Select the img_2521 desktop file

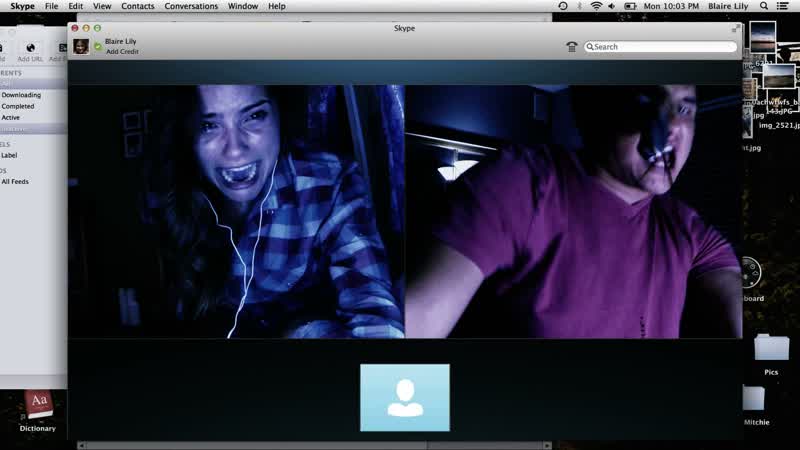(779, 126)
